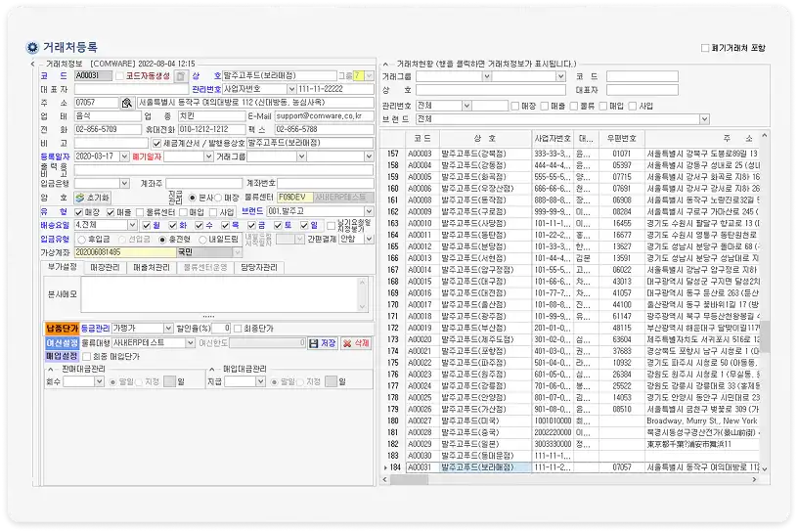Toggle the 코드자동생성 checkbox
Viewport: 798px width, 532px height.
pos(119,76)
